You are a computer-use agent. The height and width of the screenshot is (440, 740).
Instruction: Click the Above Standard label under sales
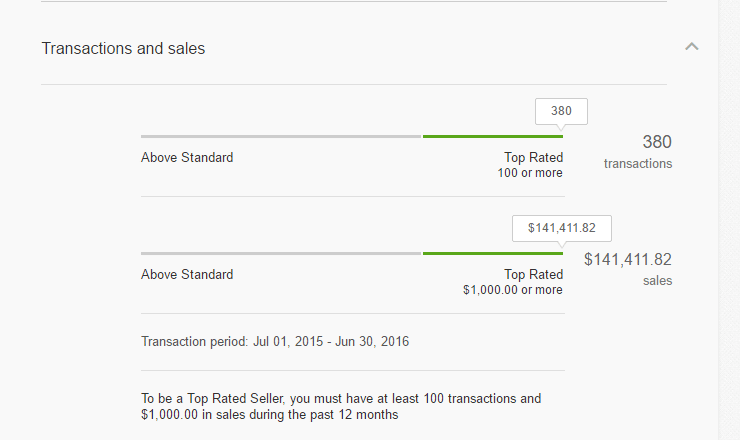187,274
